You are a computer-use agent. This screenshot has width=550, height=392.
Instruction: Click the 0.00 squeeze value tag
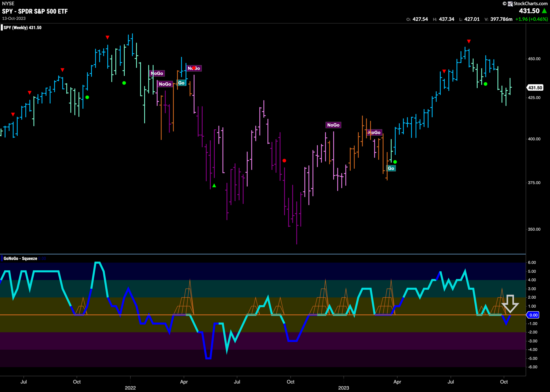tap(533, 315)
